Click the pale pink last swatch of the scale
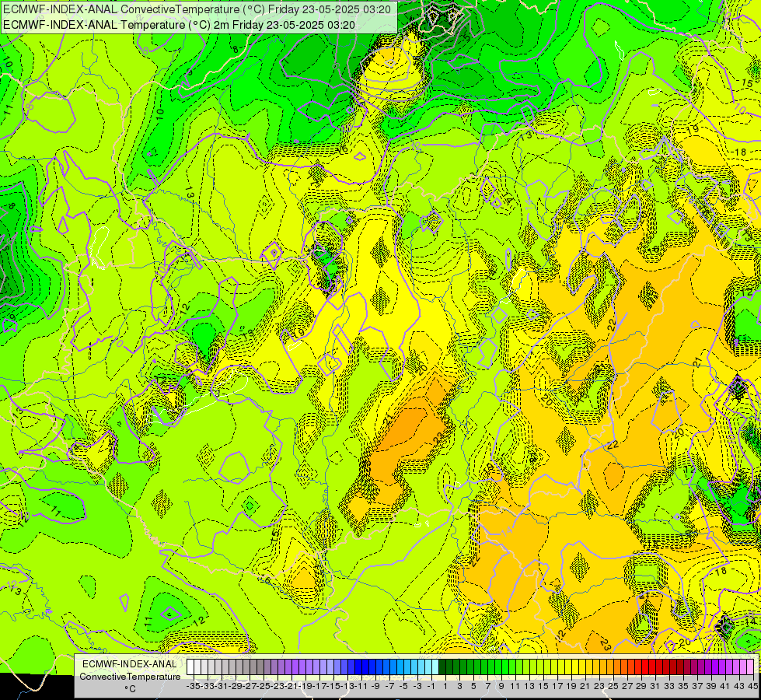 point(750,667)
